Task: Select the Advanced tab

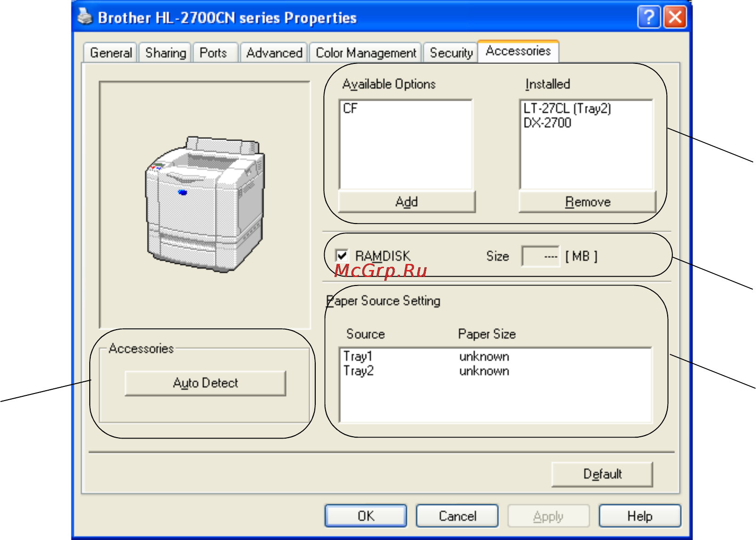Action: click(274, 53)
